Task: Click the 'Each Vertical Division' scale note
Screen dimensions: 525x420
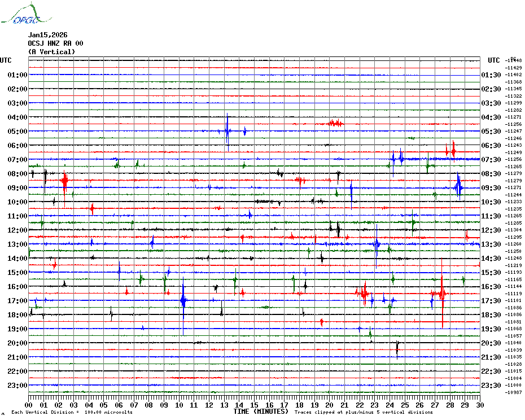Action: pos(72,413)
